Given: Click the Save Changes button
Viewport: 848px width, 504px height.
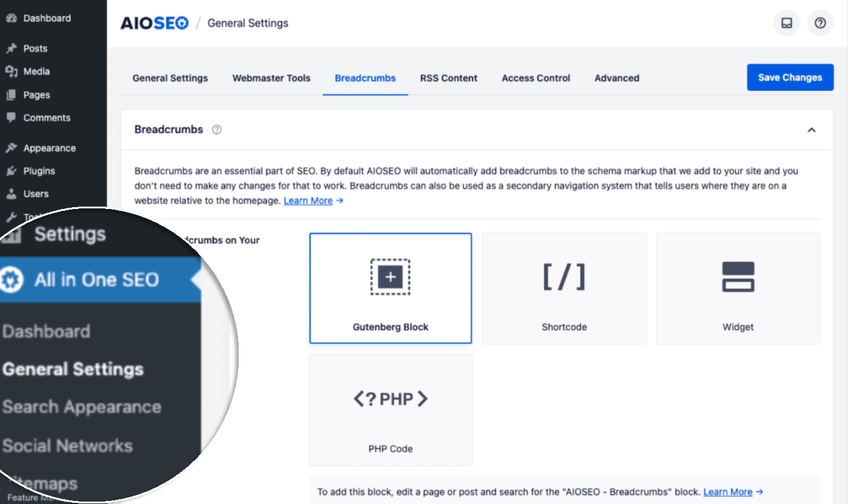Looking at the screenshot, I should [x=790, y=78].
